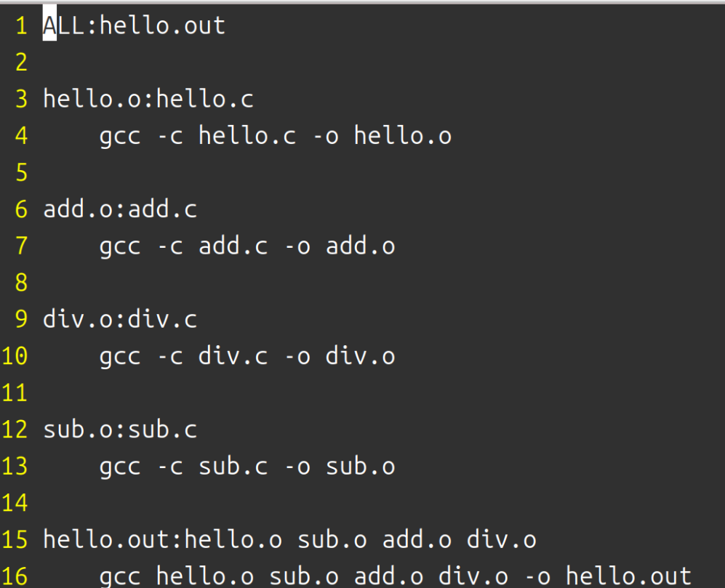Click line number 16 in the gutter
Image resolution: width=725 pixels, height=588 pixels.
click(x=15, y=576)
